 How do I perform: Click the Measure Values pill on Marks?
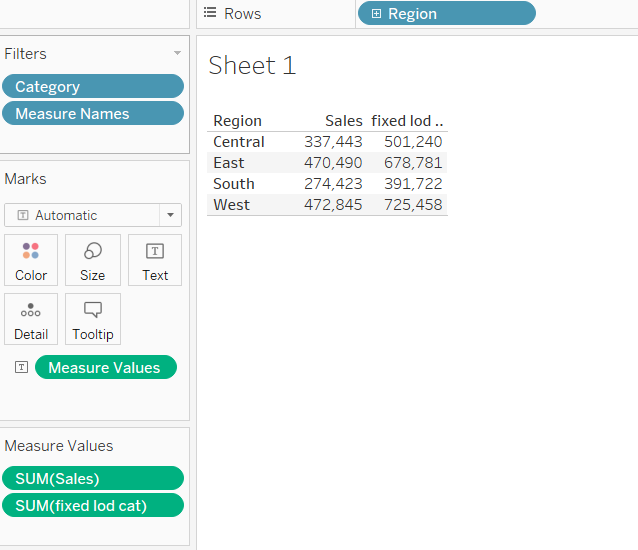click(x=105, y=368)
